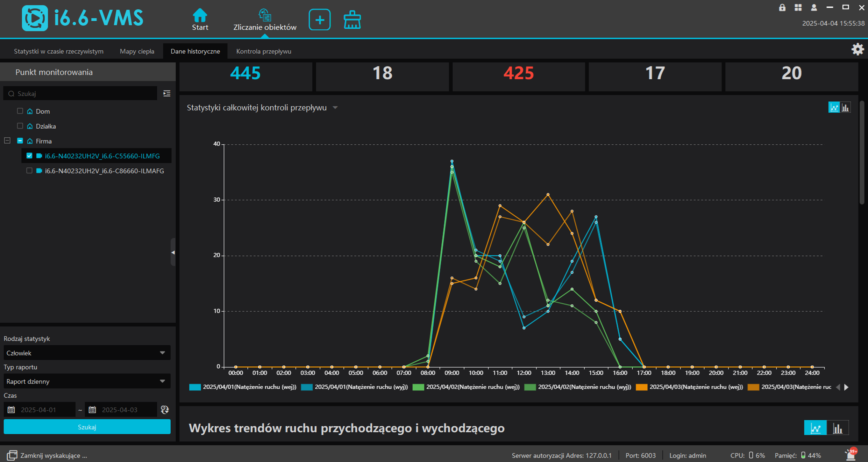Collapse the Firma tree node
Screen dimensions: 868x462
[x=7, y=140]
